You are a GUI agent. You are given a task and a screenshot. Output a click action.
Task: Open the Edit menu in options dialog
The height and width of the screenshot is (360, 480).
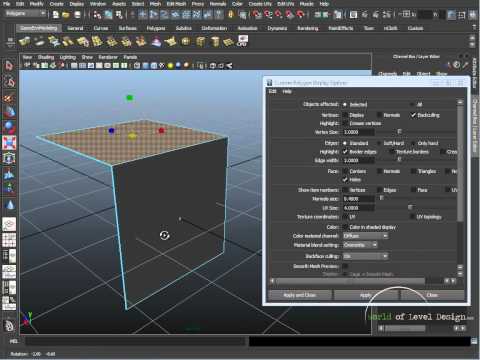(273, 91)
